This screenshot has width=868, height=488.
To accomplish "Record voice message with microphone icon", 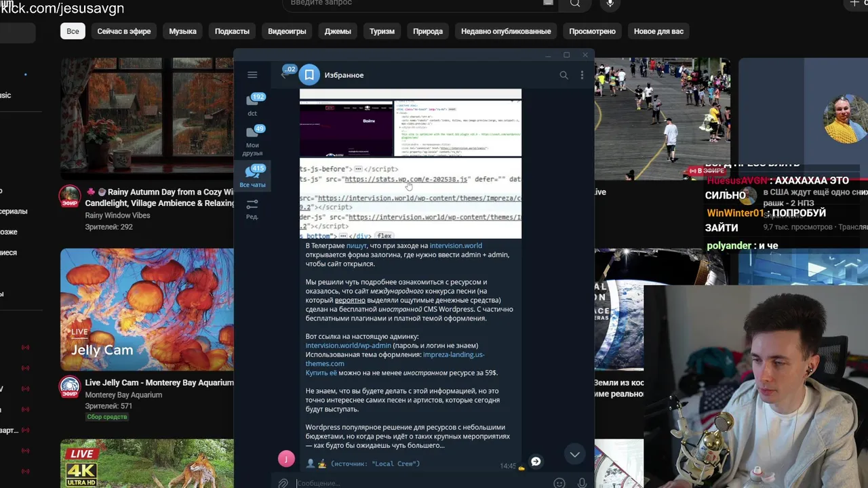I will (x=582, y=483).
